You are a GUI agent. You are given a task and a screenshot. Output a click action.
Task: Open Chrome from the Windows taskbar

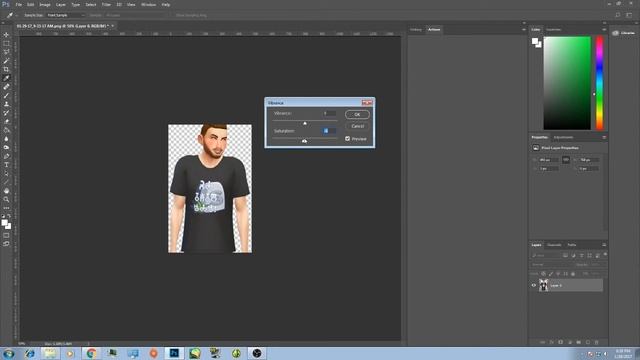(x=91, y=353)
